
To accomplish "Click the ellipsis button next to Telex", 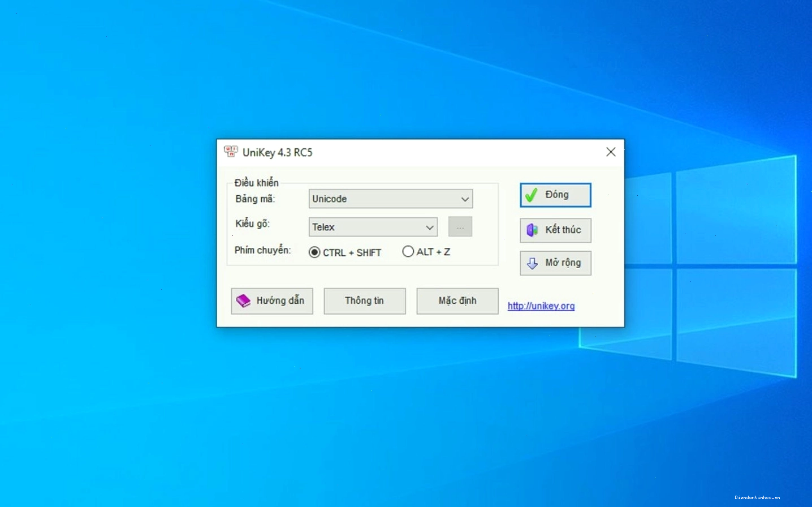I will pos(460,227).
